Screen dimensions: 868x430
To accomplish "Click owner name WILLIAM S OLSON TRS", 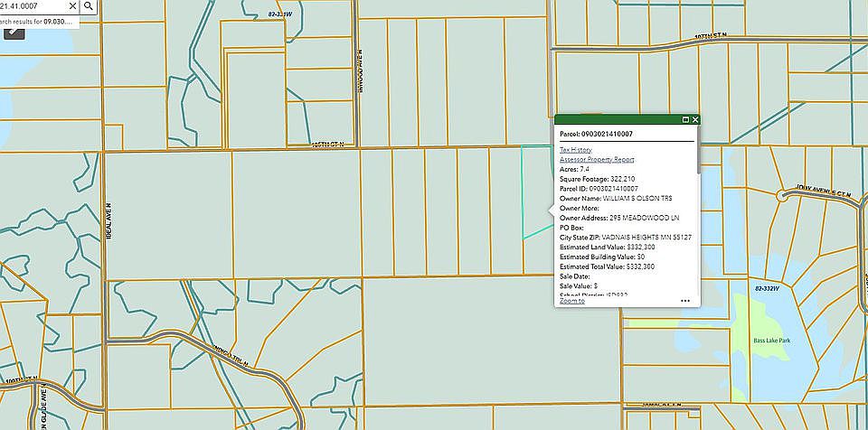I will coord(637,199).
